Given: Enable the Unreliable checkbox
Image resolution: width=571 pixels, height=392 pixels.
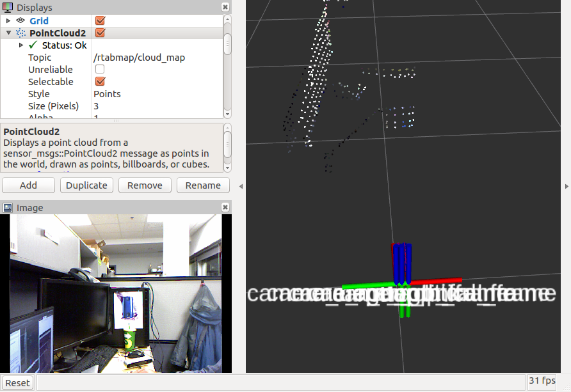Looking at the screenshot, I should point(100,69).
